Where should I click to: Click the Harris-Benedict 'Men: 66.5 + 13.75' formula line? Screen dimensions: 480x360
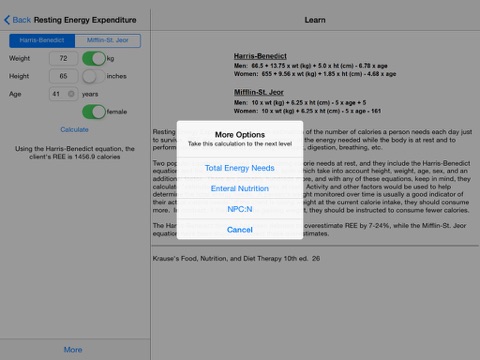310,66
